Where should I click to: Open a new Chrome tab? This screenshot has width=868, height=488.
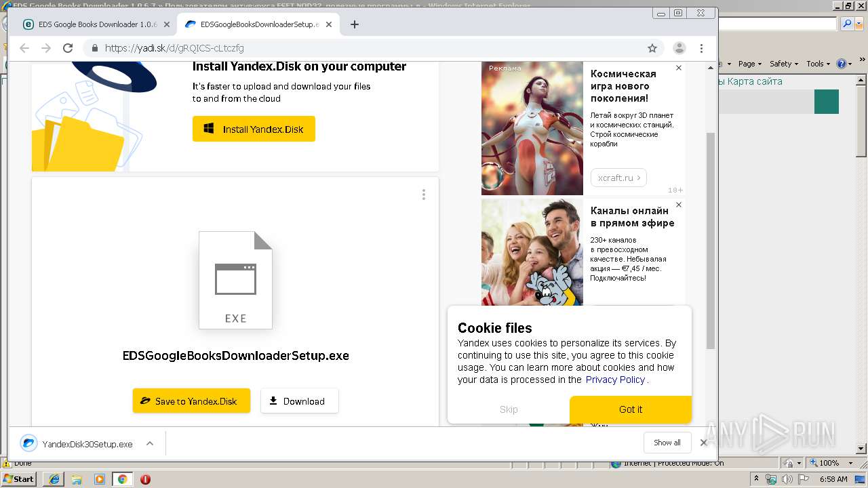tap(354, 24)
